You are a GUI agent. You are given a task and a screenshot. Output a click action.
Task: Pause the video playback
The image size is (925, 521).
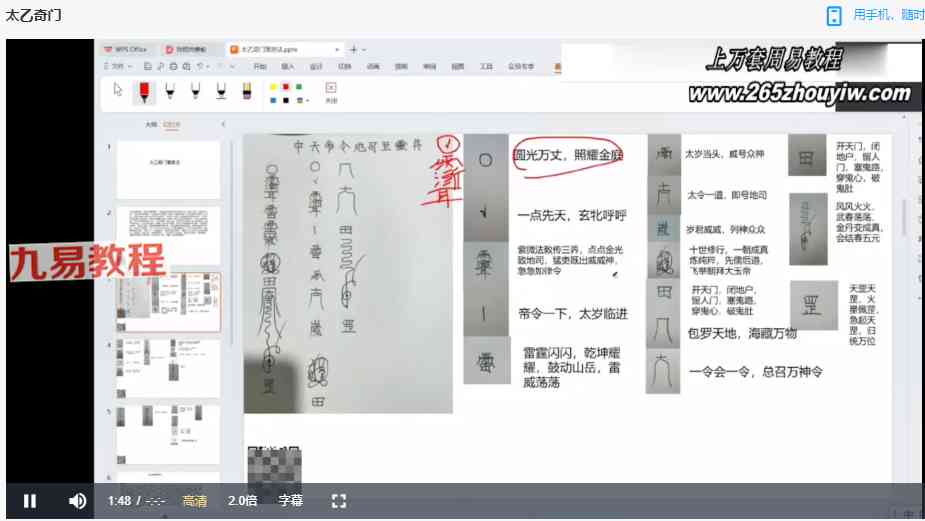(30, 501)
